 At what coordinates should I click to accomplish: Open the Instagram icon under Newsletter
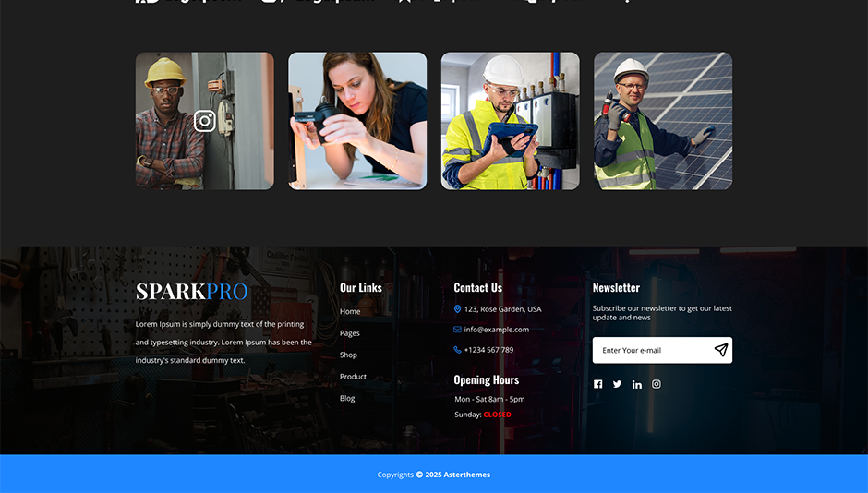[657, 384]
